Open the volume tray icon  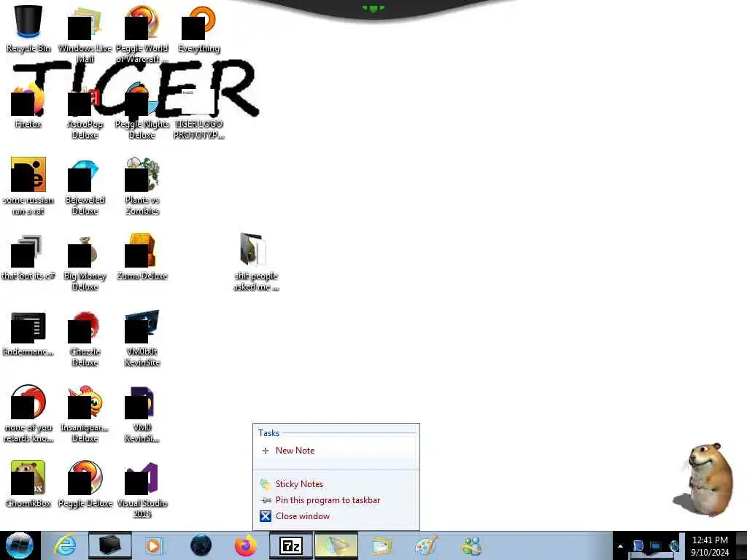(x=673, y=546)
